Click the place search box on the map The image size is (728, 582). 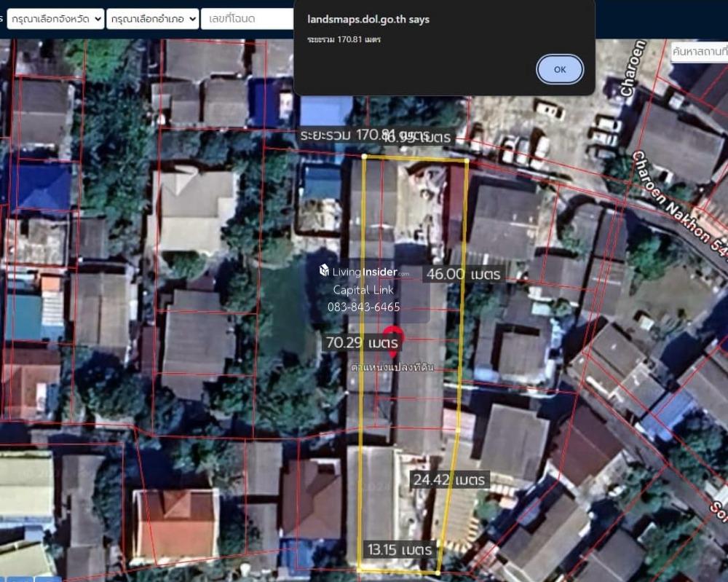click(x=699, y=52)
